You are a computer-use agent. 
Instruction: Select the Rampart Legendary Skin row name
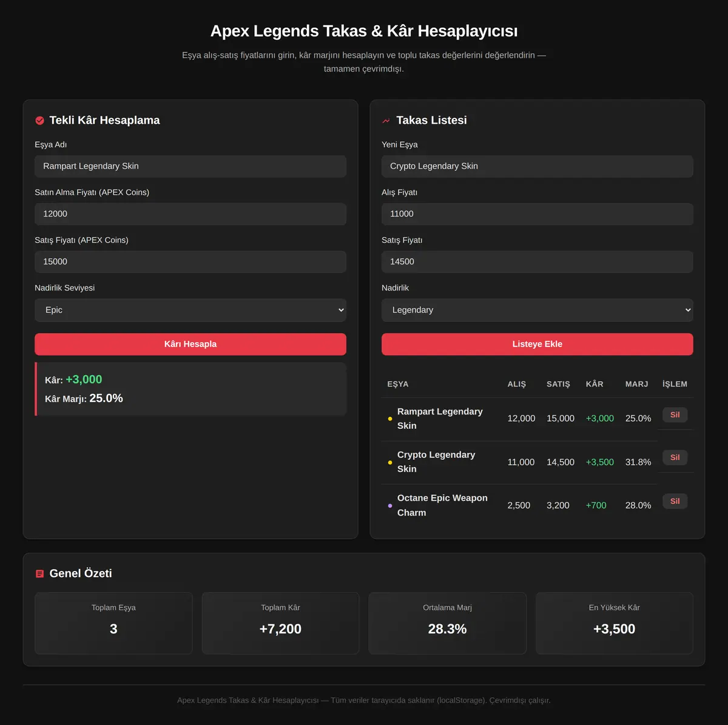(440, 419)
